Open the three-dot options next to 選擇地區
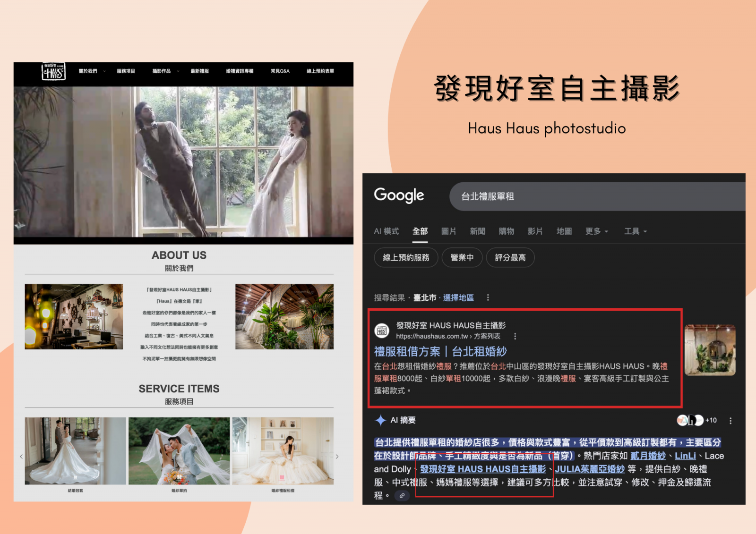The image size is (756, 534). point(488,297)
